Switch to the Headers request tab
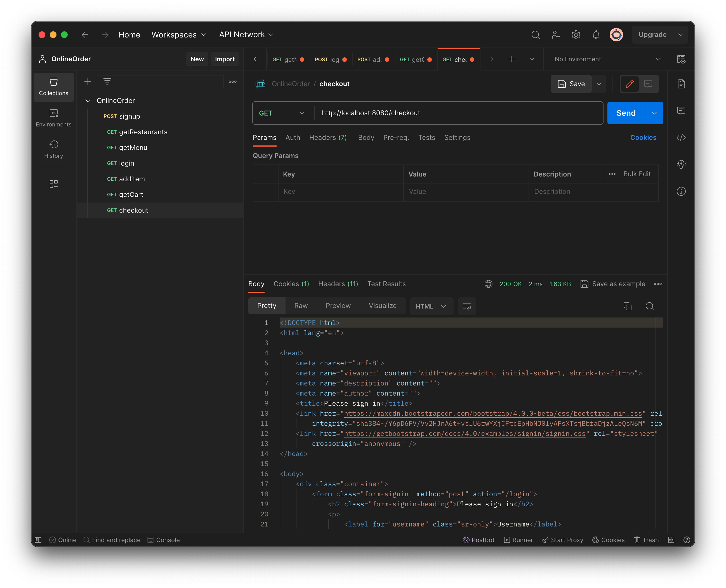This screenshot has height=588, width=726. [x=327, y=138]
